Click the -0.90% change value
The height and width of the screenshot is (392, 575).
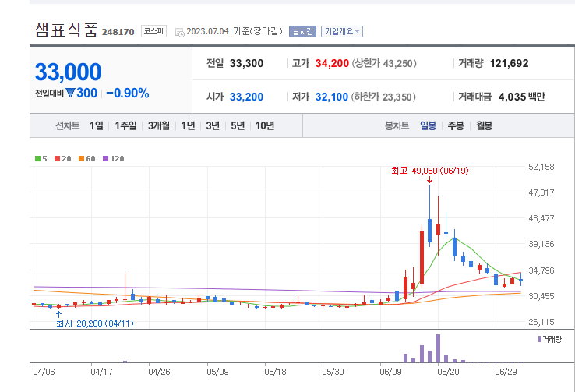point(128,94)
